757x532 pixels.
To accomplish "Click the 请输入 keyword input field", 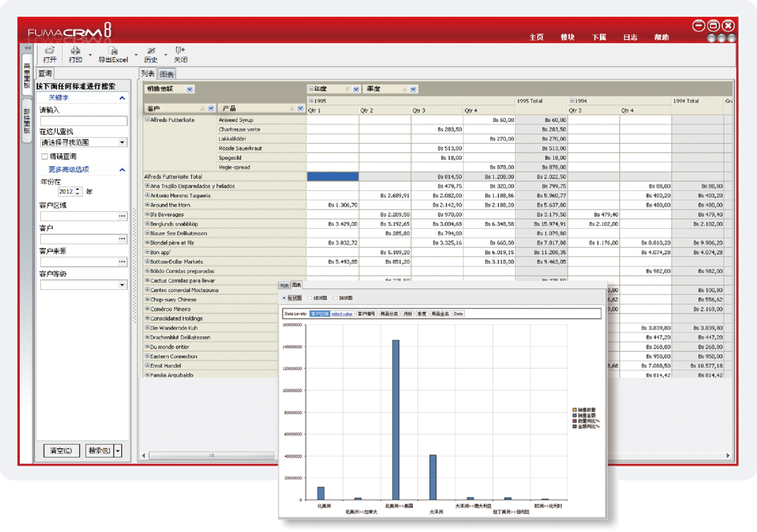I will click(83, 121).
